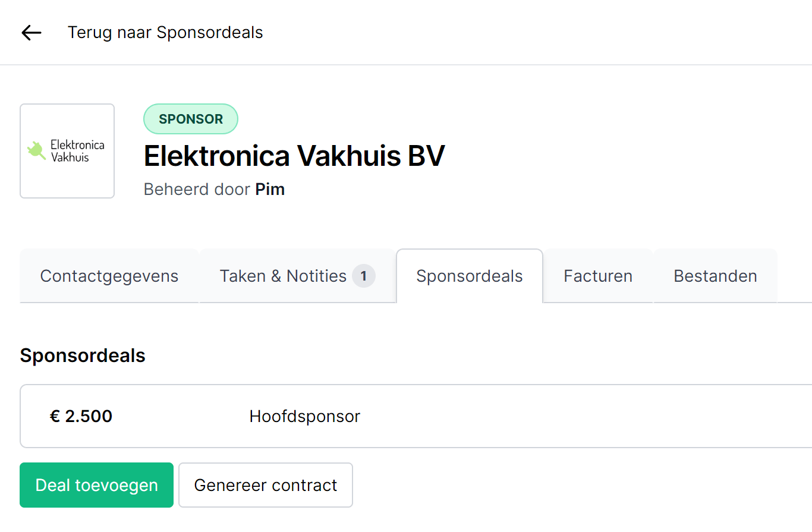Screen dimensions: 812x532
Task: Click the green Deal toevoegen button
Action: 96,485
